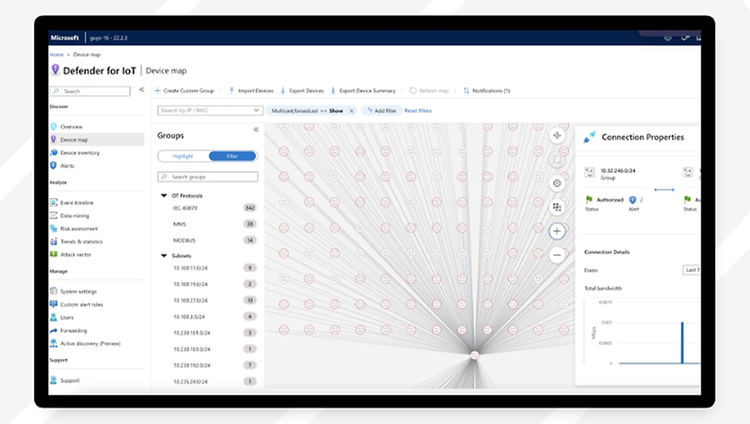Click the Trends & statistics icon
750x424 pixels.
point(54,242)
